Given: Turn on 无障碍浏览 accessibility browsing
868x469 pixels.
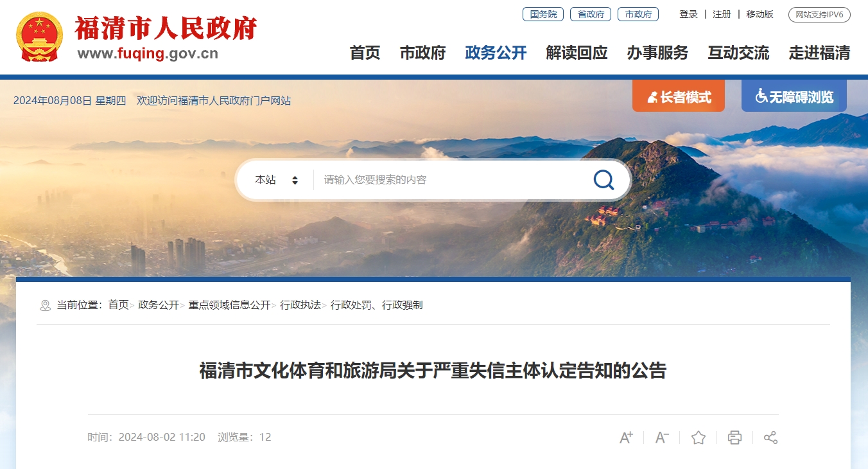Looking at the screenshot, I should tap(794, 96).
